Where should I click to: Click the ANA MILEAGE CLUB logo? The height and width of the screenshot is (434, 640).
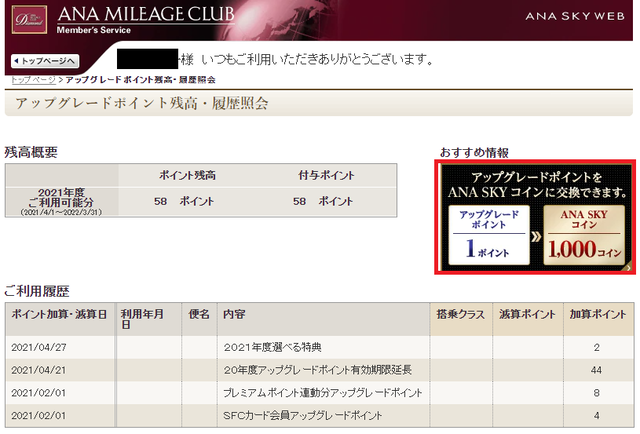(146, 14)
